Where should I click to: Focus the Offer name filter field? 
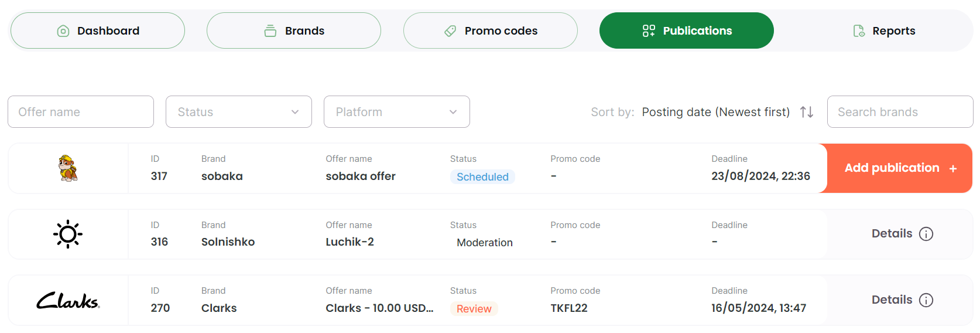coord(81,112)
